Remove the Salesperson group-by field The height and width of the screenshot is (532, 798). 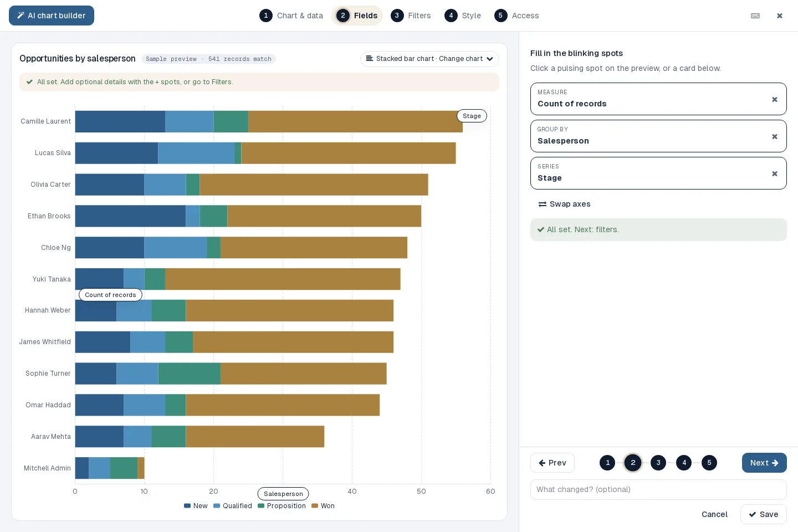pyautogui.click(x=775, y=136)
